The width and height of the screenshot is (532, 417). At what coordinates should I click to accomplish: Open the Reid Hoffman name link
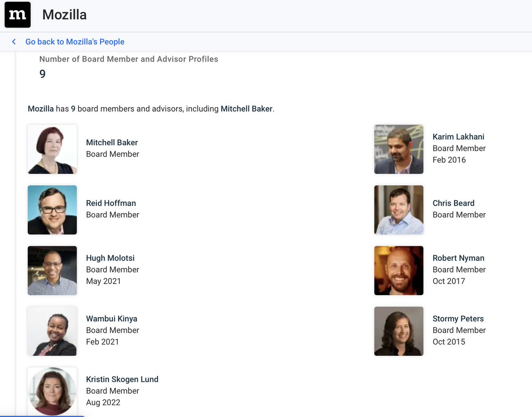(x=111, y=203)
